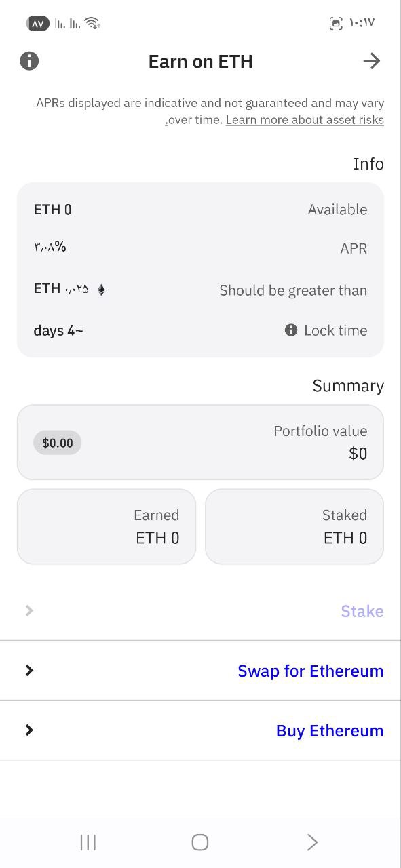401x868 pixels.
Task: Expand the Swap for Ethereum chevron
Action: pyautogui.click(x=29, y=670)
